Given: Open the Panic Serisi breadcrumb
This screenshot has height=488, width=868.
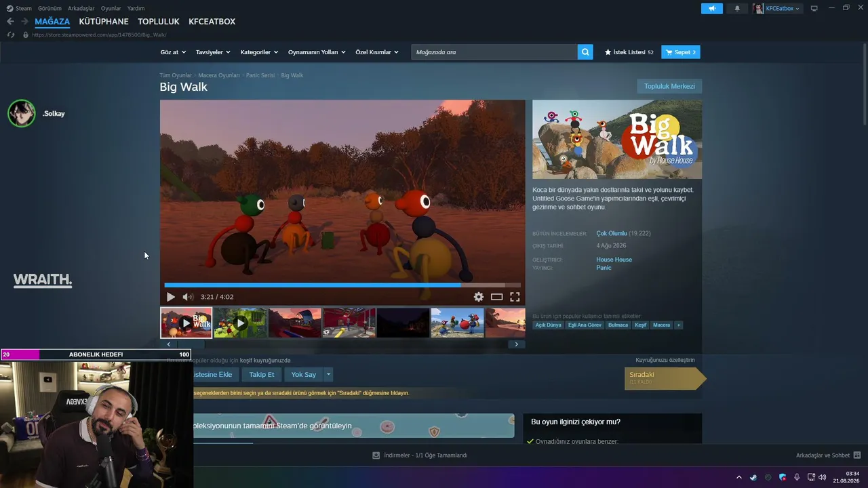Looking at the screenshot, I should 260,75.
